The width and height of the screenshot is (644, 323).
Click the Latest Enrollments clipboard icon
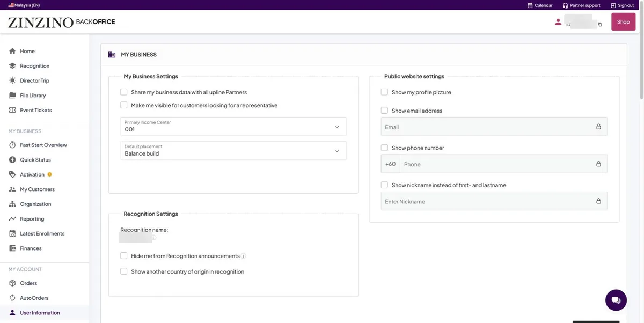[x=12, y=233]
